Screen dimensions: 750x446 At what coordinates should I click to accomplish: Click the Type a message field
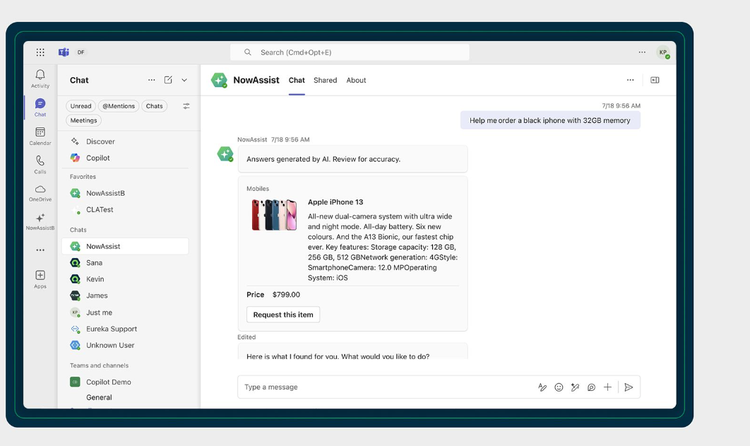click(380, 387)
